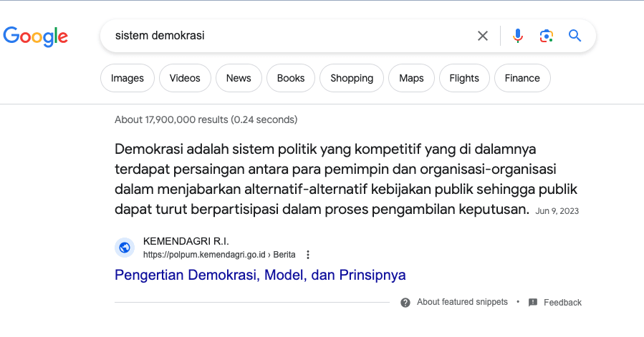The image size is (644, 337).
Task: Select the Books filter chip
Action: point(291,79)
